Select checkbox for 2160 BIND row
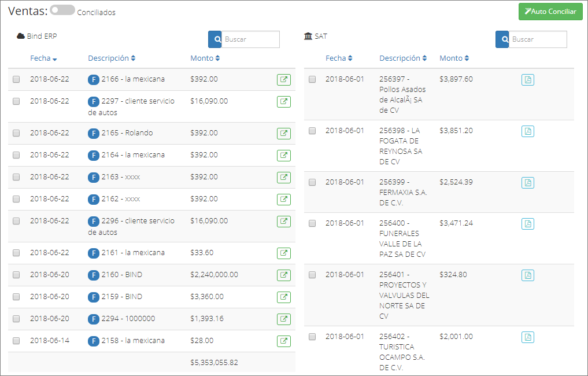588x376 pixels. click(x=16, y=275)
